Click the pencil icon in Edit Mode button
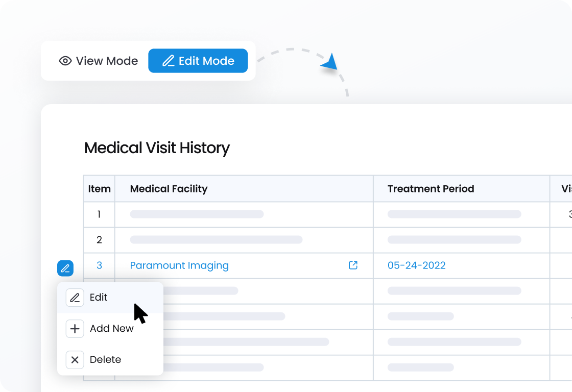Viewport: 572px width, 392px height. tap(168, 61)
